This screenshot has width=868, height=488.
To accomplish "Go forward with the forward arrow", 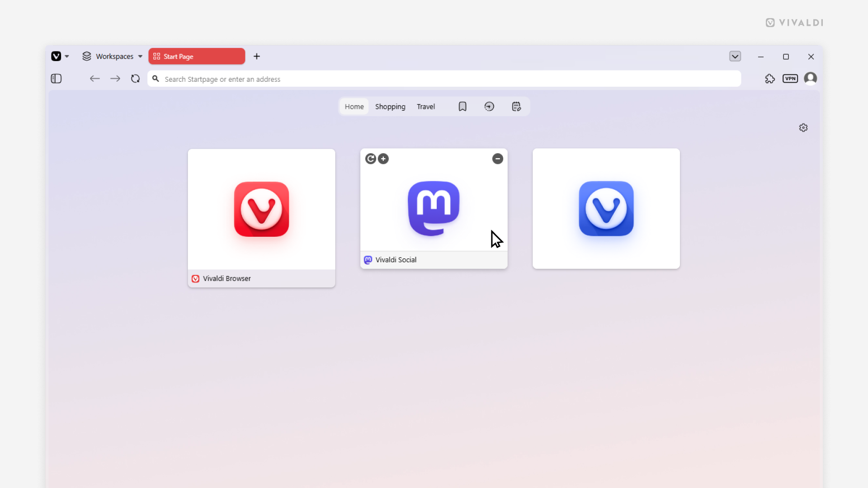I will coord(115,79).
